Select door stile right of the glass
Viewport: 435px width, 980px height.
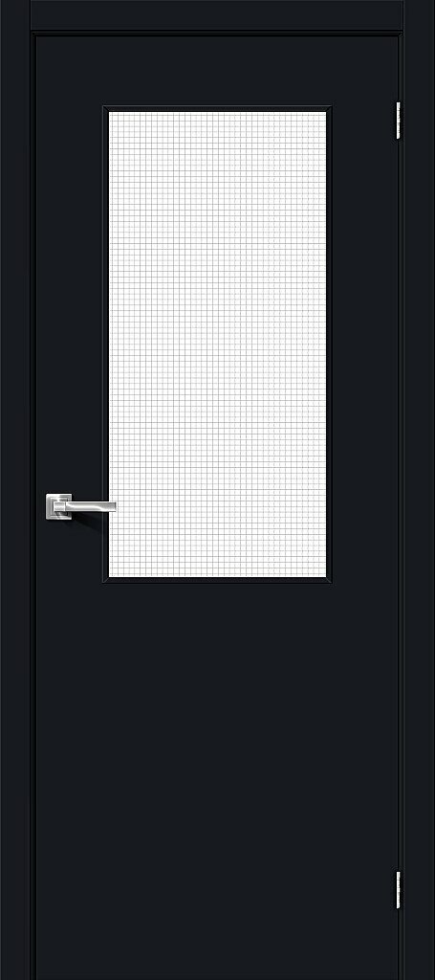(x=364, y=345)
